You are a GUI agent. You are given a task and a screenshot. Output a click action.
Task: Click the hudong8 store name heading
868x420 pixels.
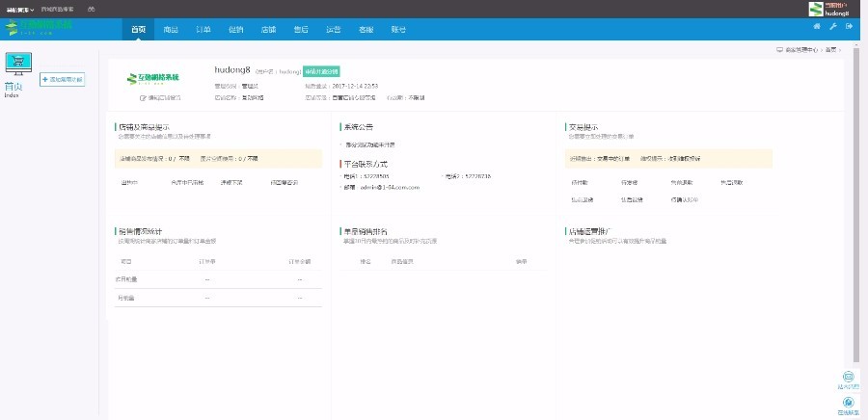(x=232, y=70)
